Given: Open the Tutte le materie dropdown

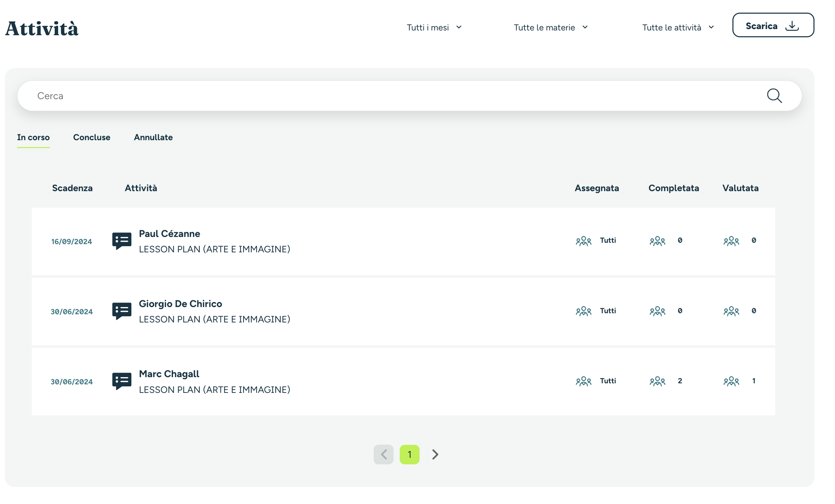Looking at the screenshot, I should click(x=551, y=27).
